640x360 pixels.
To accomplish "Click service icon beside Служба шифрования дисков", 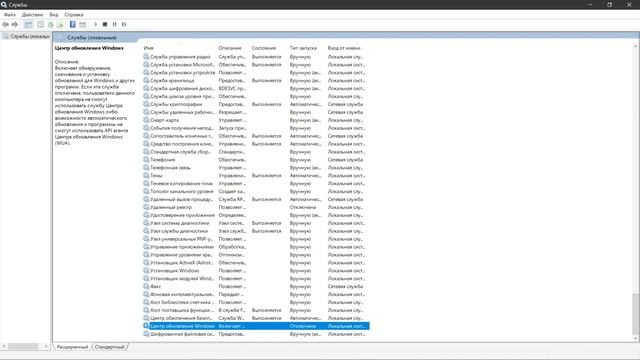I will point(146,88).
